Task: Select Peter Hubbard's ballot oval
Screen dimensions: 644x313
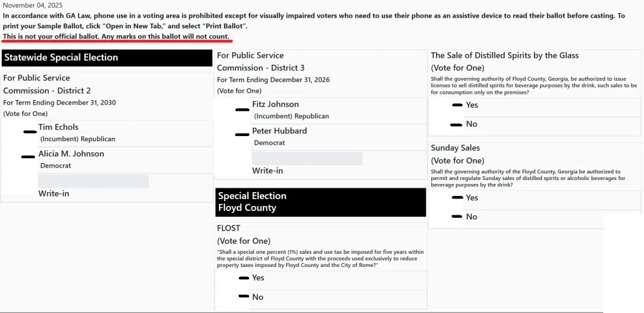Action: click(x=242, y=134)
